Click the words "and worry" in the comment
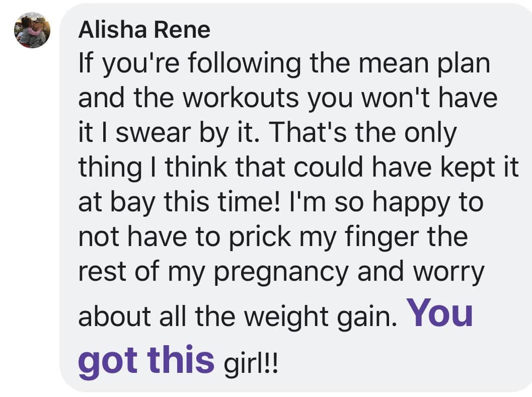This screenshot has width=532, height=397. (x=421, y=272)
